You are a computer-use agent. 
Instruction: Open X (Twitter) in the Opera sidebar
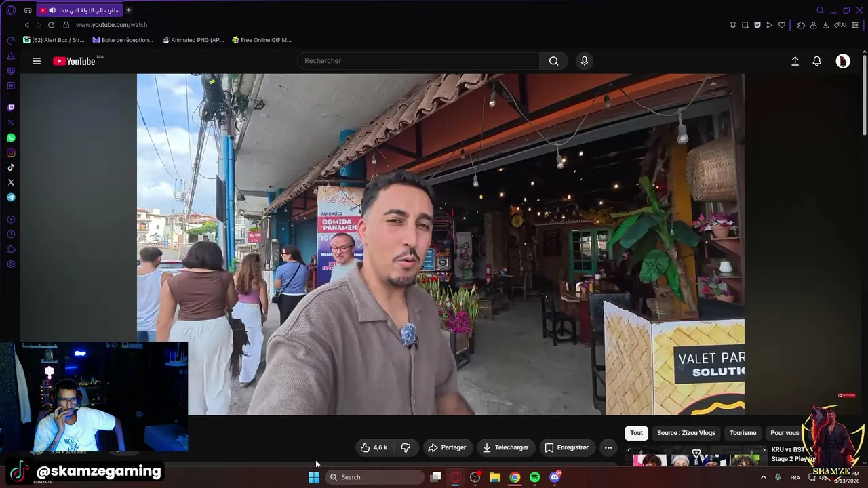pos(11,182)
